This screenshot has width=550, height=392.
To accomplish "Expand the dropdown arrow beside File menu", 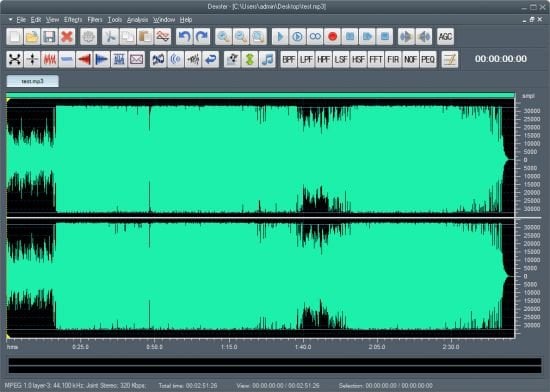I will [11, 20].
